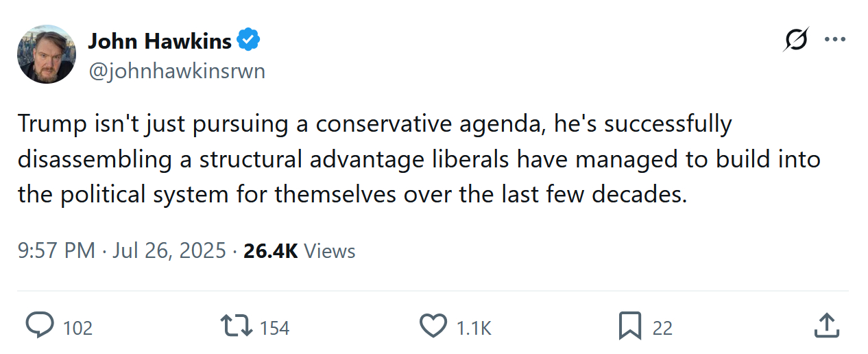
Task: Click the 26.4K view count number
Action: 270,251
